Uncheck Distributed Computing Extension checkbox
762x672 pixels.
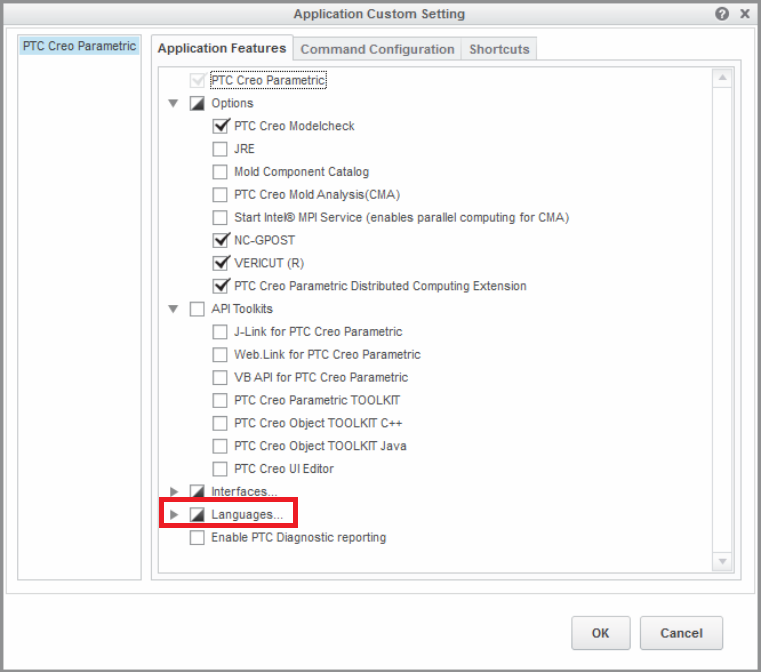(220, 286)
